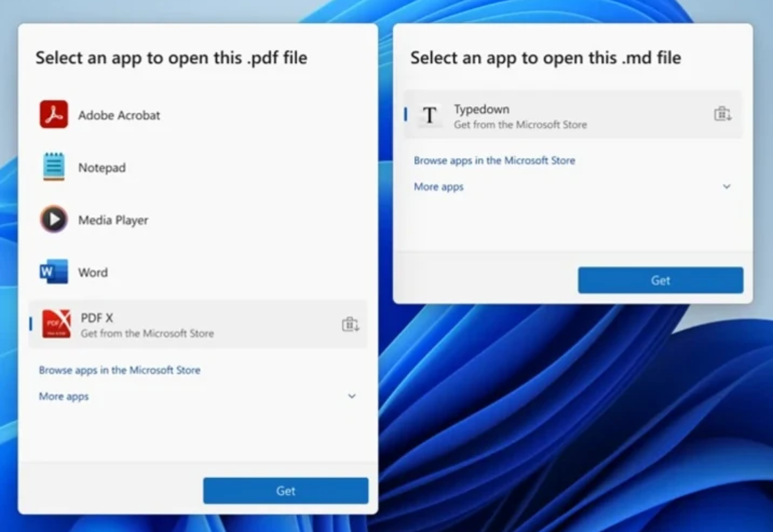The width and height of the screenshot is (773, 532).
Task: Click the Word app icon
Action: point(53,272)
